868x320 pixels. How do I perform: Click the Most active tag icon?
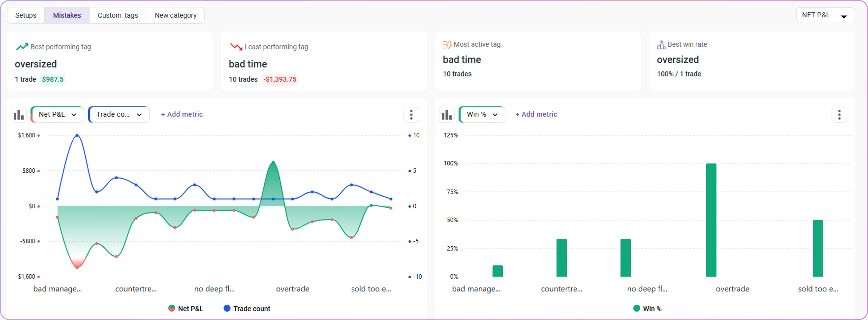(x=447, y=45)
